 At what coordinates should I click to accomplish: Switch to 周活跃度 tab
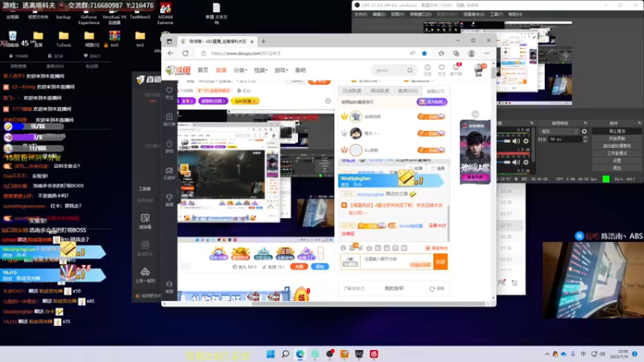pos(379,91)
